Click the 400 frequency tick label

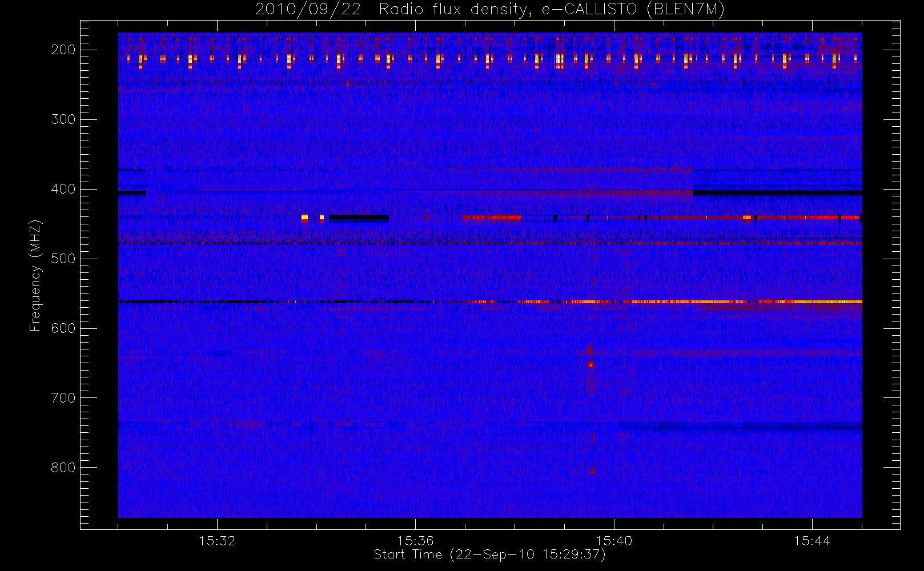(x=63, y=189)
